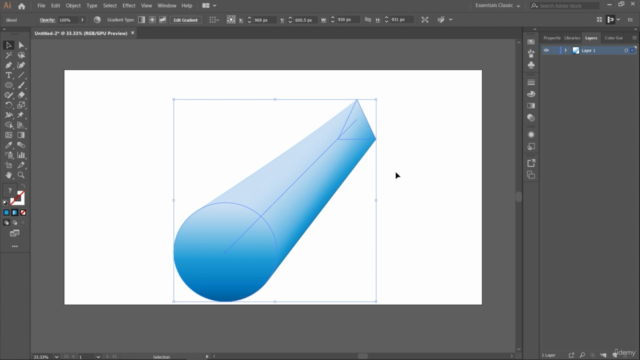Viewport: 640px width, 360px height.
Task: Enable Draw Behind mode
Action: 15,223
